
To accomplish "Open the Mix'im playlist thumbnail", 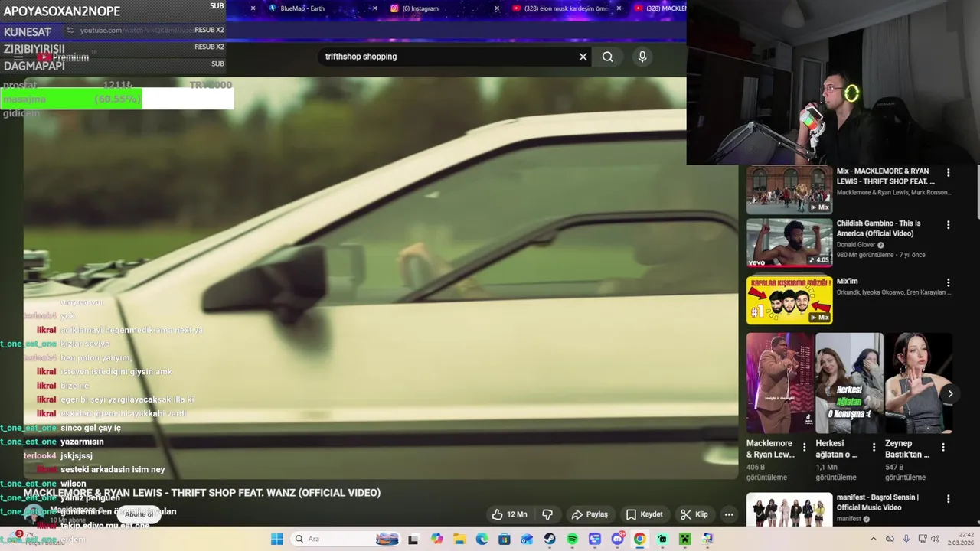I will (789, 300).
